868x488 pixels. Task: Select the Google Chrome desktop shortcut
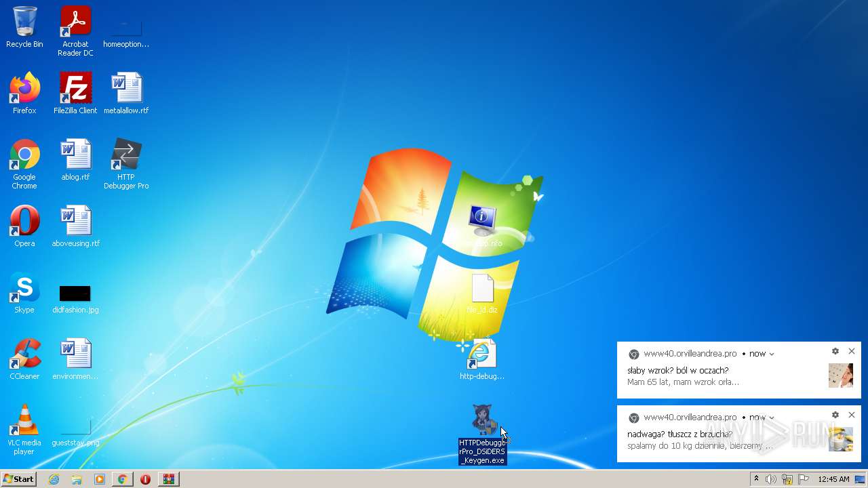(24, 164)
